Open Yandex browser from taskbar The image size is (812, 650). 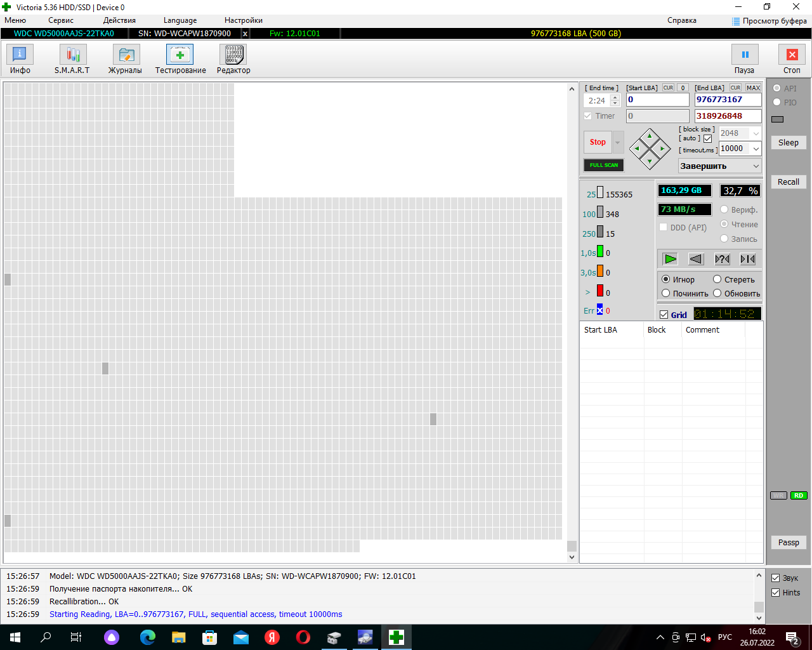[x=272, y=637]
